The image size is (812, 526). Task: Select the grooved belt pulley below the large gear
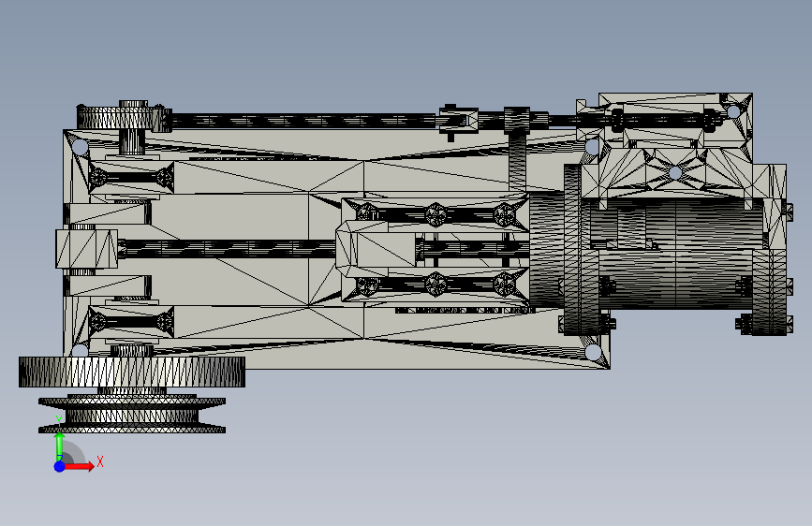click(132, 416)
